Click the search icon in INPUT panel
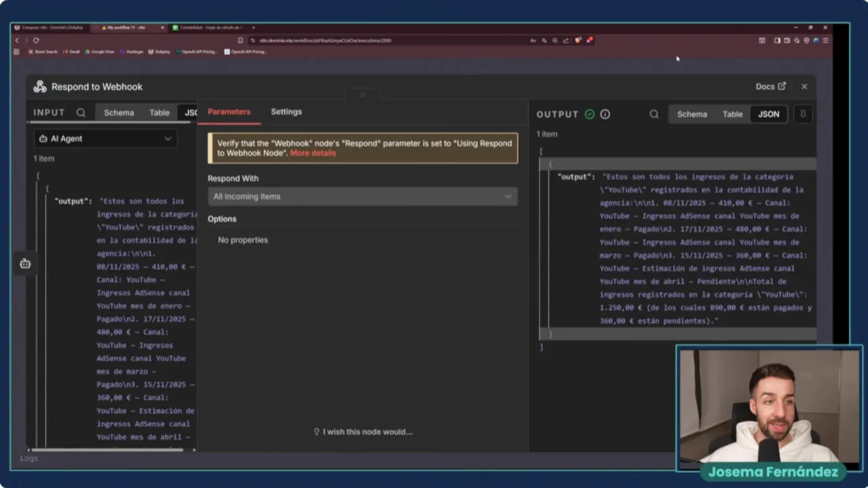The height and width of the screenshot is (488, 868). tap(81, 113)
